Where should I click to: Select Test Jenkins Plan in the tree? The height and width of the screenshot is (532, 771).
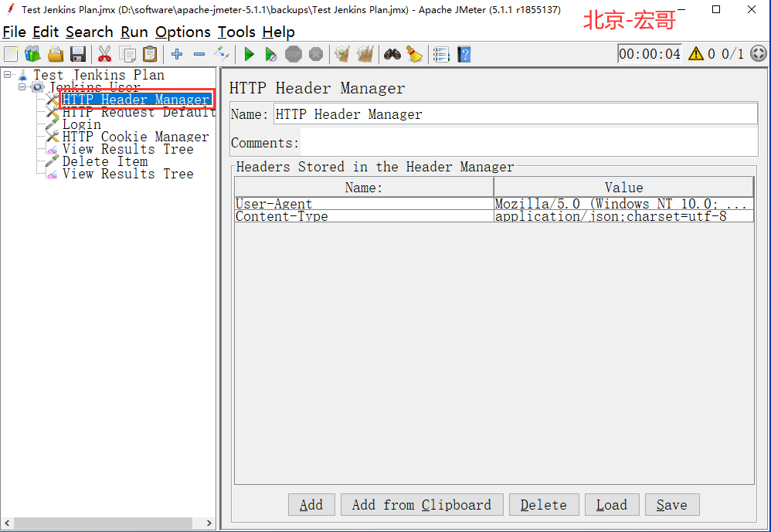point(99,75)
